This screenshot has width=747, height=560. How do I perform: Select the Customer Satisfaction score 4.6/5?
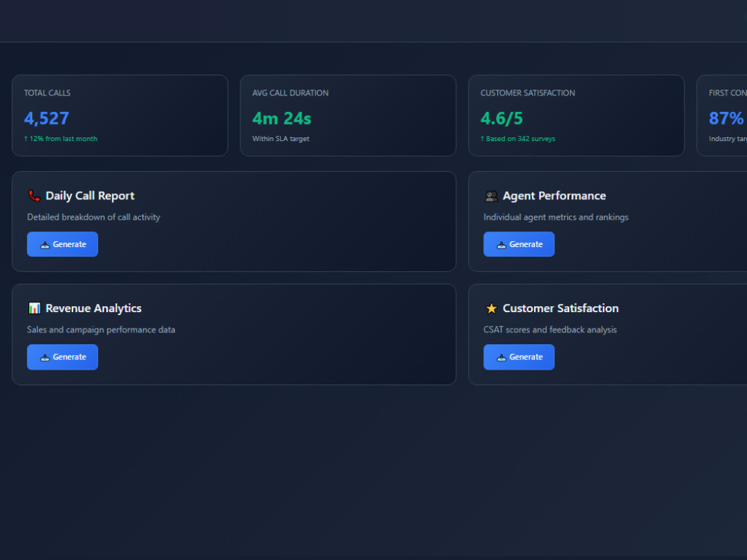[x=502, y=118]
